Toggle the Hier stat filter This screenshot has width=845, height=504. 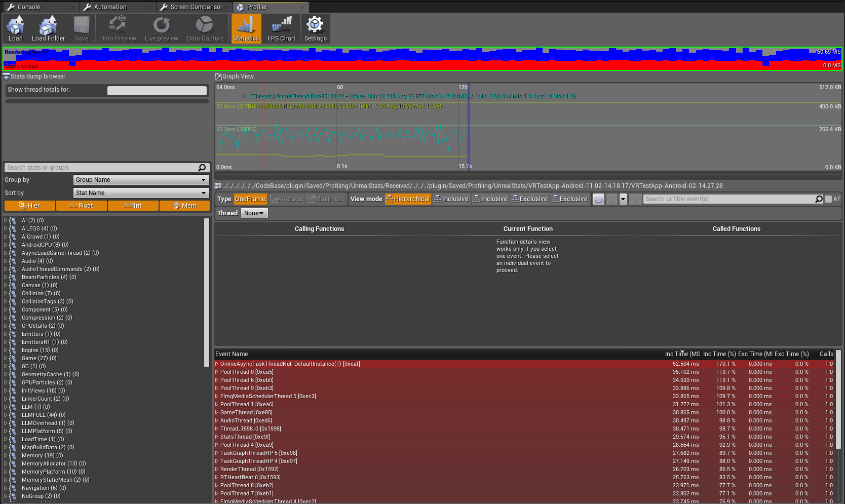[x=29, y=206]
